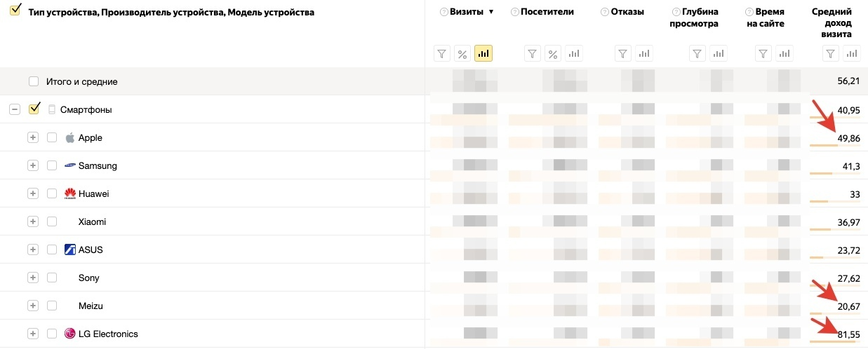Expand the Samsung row
Screen dimensions: 868x349
pyautogui.click(x=32, y=166)
